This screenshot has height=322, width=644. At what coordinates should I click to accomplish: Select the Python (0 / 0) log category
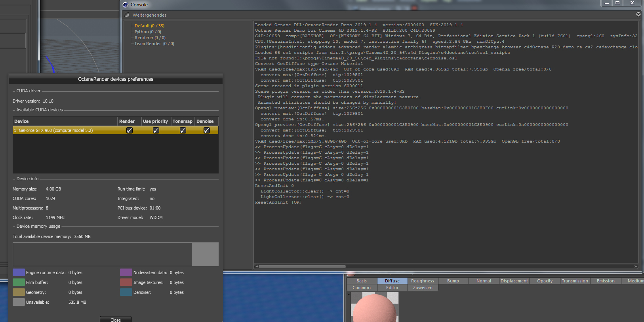point(148,32)
